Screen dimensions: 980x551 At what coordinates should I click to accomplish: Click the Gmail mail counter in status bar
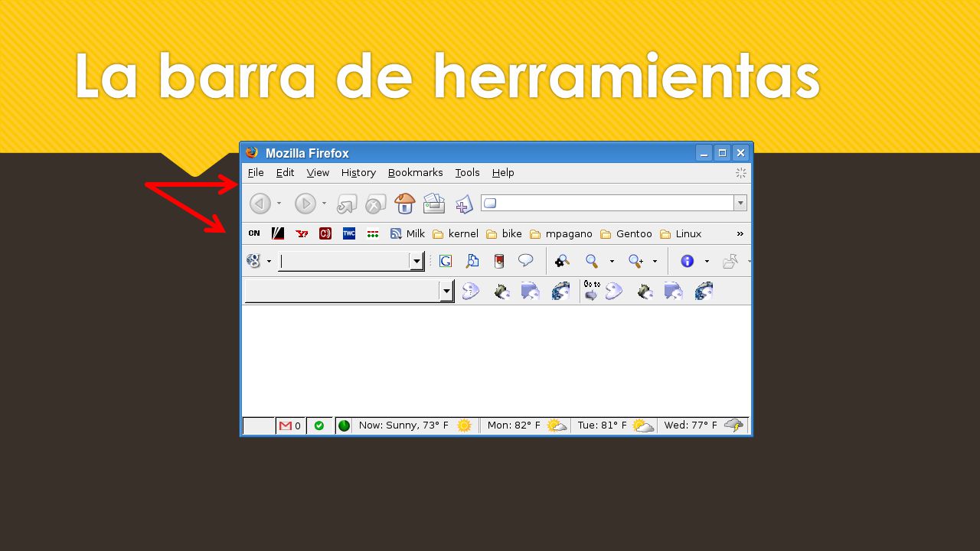point(290,425)
